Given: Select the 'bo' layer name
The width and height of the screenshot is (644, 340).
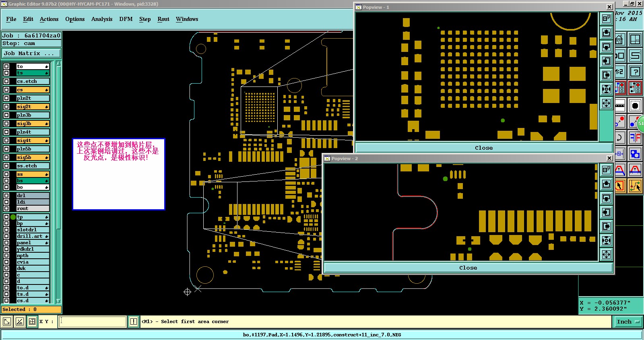Looking at the screenshot, I should tap(33, 187).
